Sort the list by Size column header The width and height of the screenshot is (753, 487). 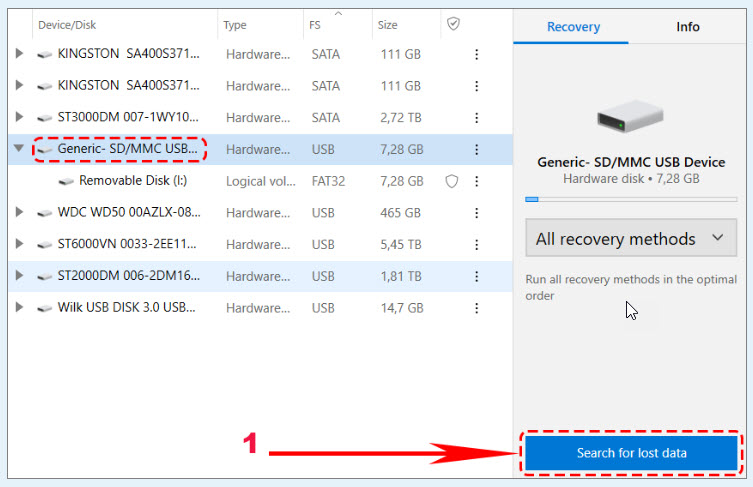click(388, 25)
